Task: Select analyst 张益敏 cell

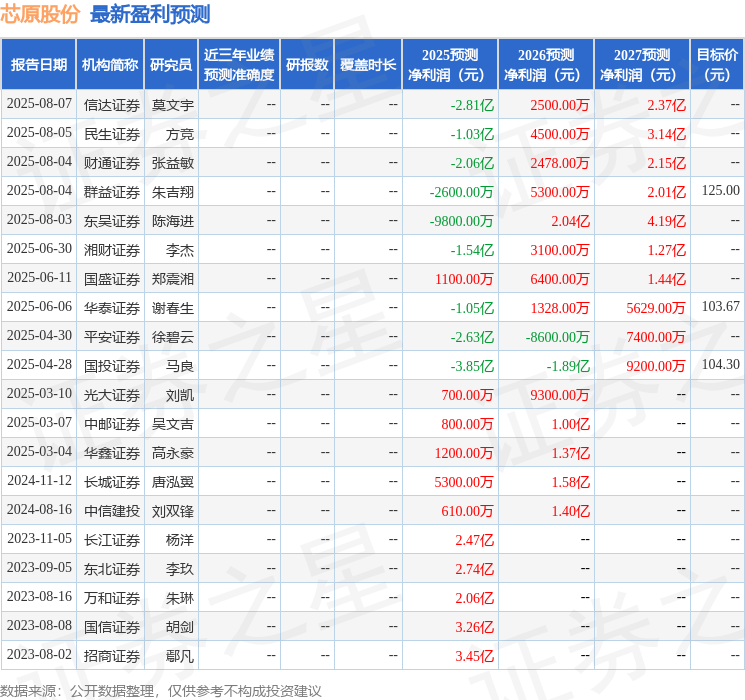Action: coord(172,163)
